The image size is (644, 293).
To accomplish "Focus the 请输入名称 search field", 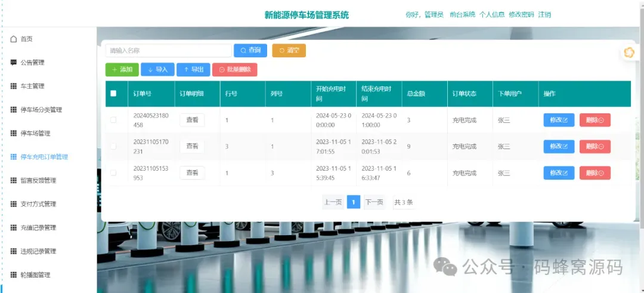I will point(168,50).
